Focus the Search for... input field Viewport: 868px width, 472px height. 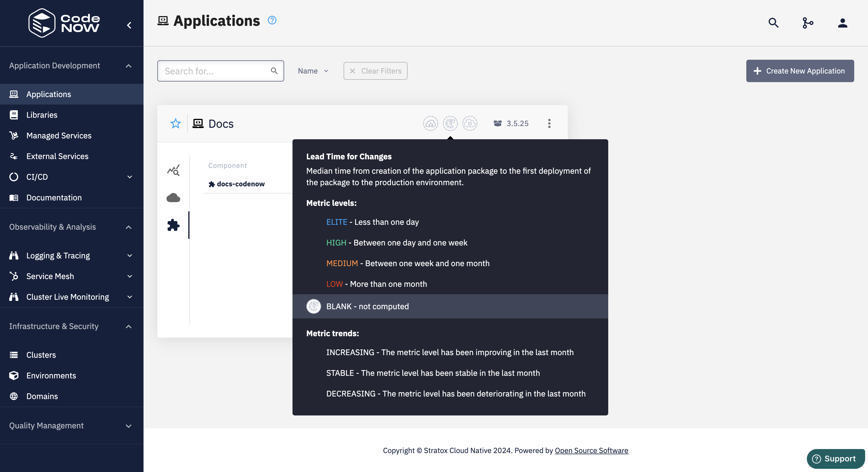click(x=216, y=71)
